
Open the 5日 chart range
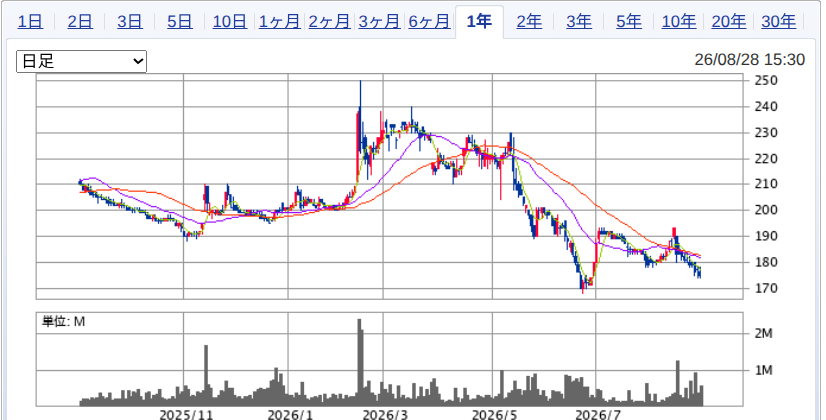180,22
